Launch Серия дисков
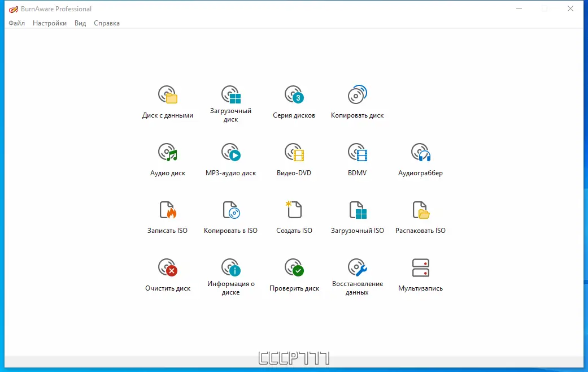This screenshot has width=588, height=372. pos(294,102)
